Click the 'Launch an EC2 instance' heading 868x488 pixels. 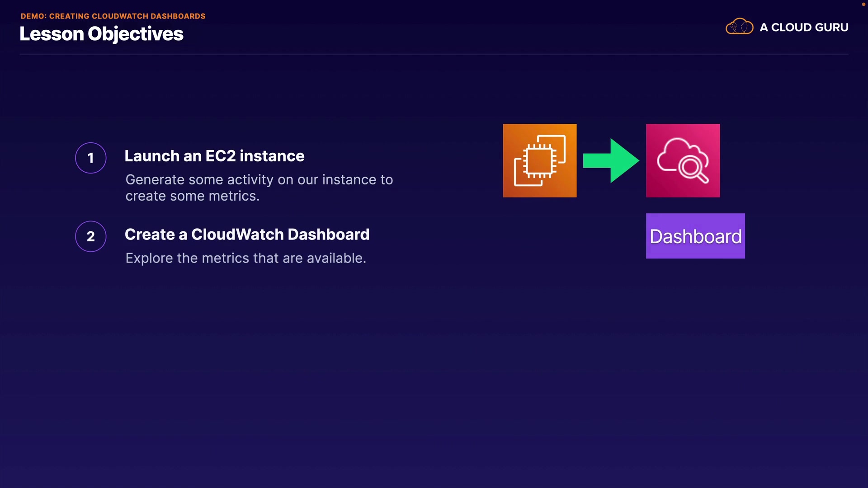coord(214,156)
